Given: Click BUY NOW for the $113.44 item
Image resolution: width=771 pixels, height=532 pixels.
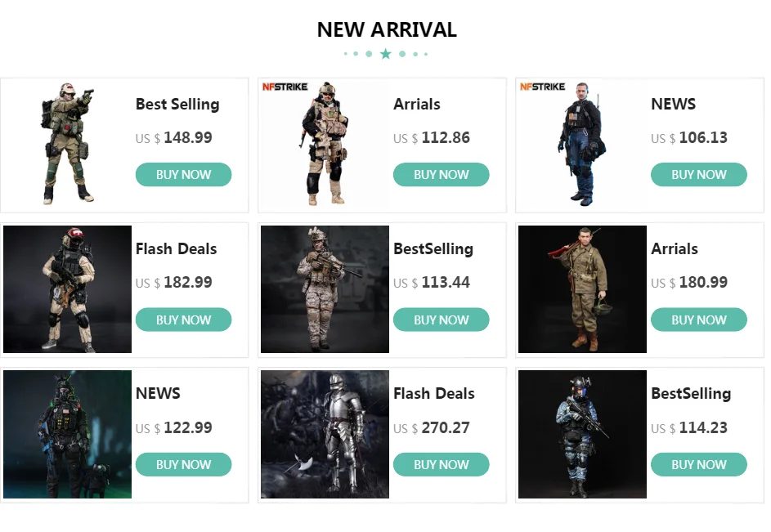Looking at the screenshot, I should click(441, 320).
